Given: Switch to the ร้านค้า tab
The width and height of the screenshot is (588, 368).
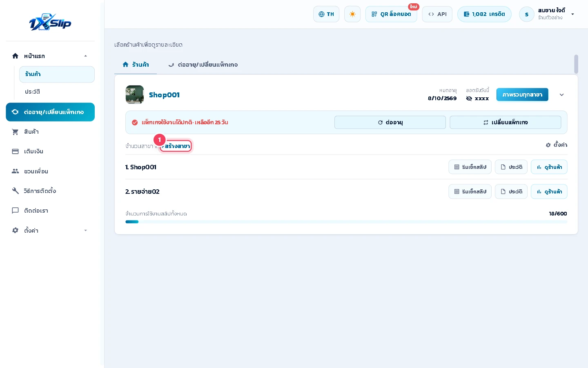Looking at the screenshot, I should [x=136, y=65].
